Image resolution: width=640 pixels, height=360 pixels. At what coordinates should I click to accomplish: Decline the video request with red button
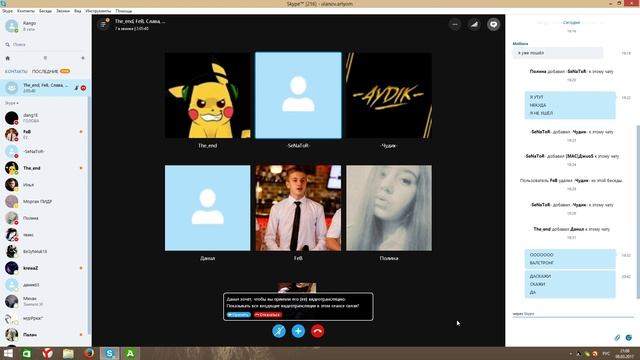(x=268, y=315)
